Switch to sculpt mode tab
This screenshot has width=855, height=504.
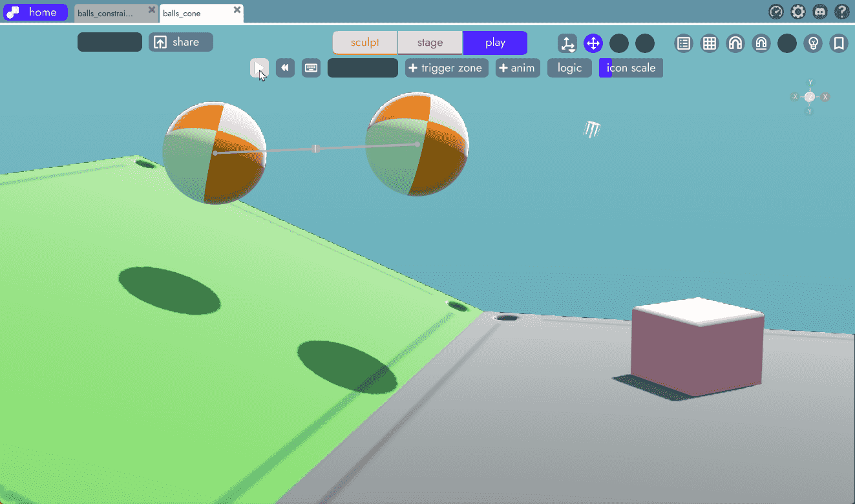(x=364, y=43)
